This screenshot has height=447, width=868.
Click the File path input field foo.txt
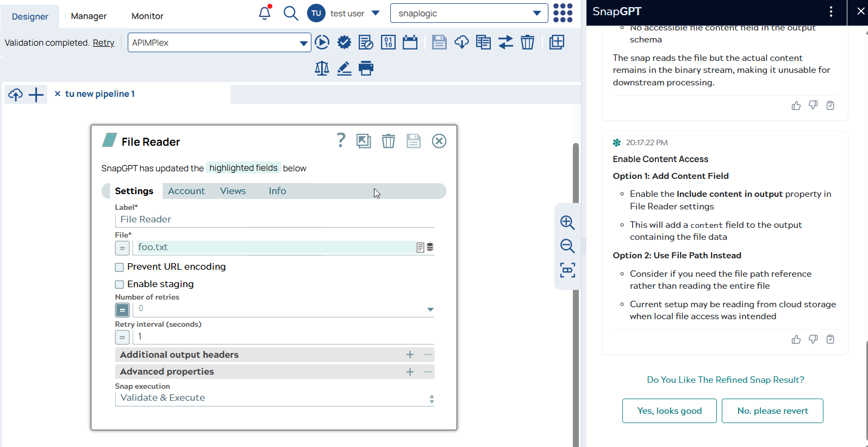[x=274, y=247]
